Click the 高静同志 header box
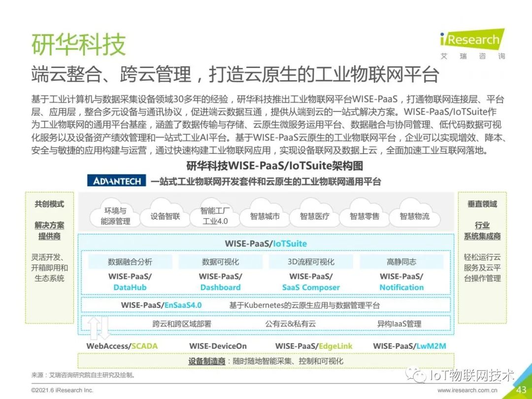 [401, 262]
